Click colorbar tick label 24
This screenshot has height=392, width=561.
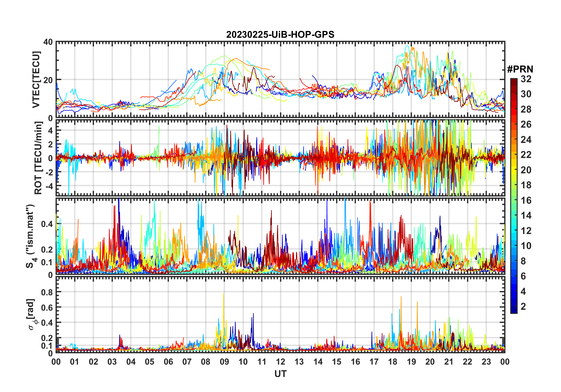526,140
